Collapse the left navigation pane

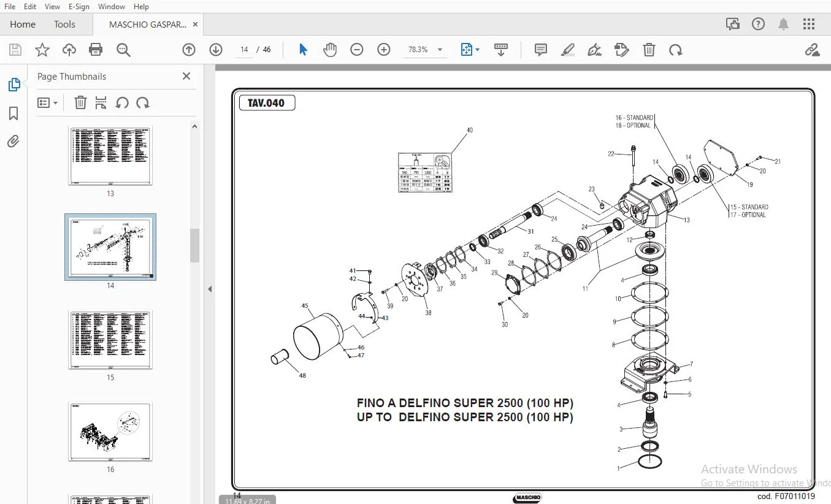[x=209, y=289]
